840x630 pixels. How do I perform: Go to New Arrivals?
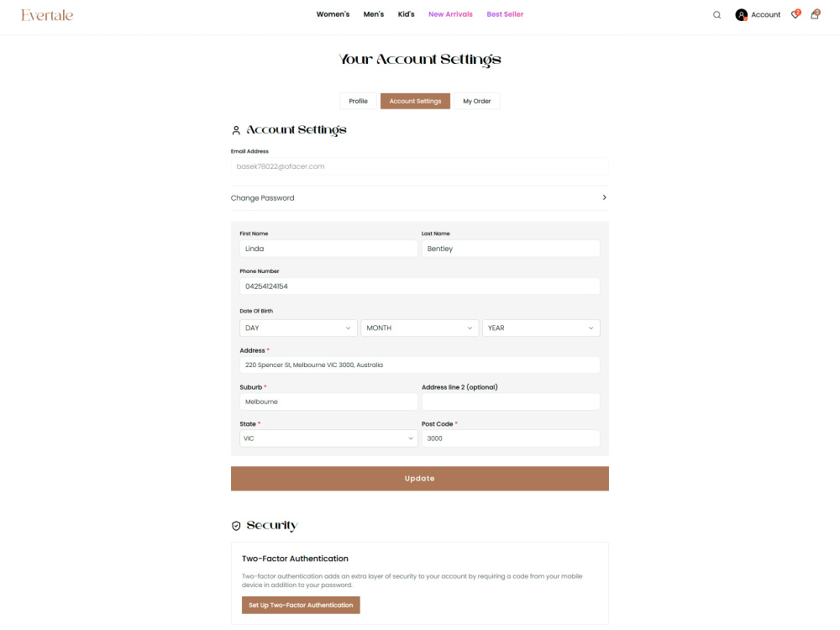pyautogui.click(x=450, y=14)
